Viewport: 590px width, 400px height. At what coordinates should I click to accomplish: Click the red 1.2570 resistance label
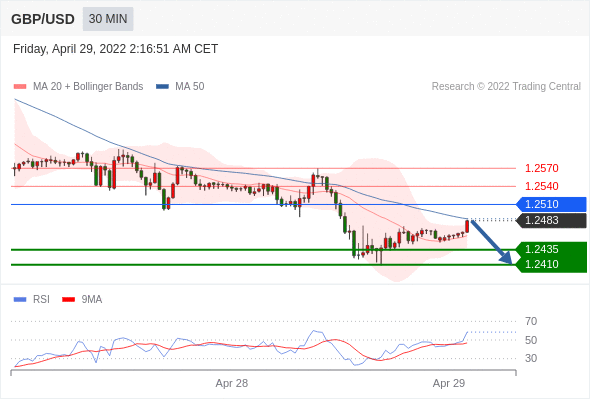541,168
